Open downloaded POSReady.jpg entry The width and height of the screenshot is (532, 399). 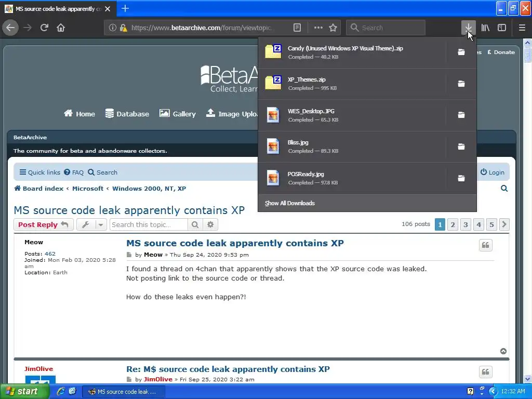coord(352,178)
